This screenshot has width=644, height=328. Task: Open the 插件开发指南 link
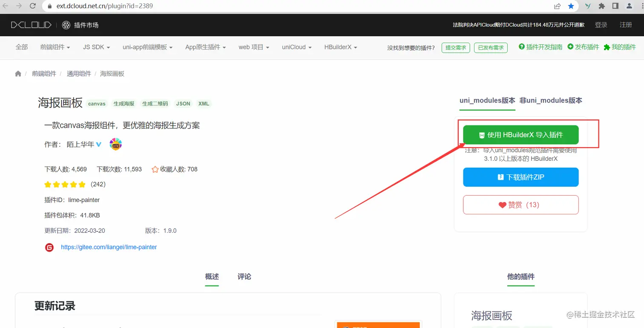tap(540, 47)
